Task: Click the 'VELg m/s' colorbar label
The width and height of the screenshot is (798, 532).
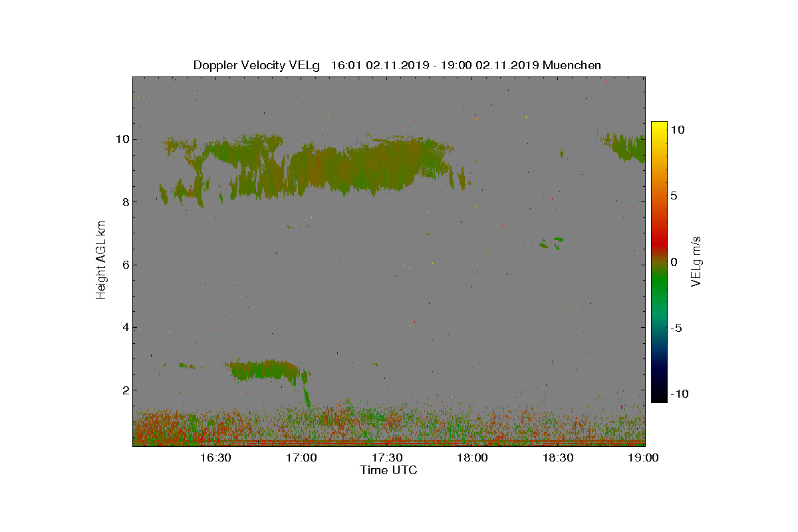Action: pos(697,261)
